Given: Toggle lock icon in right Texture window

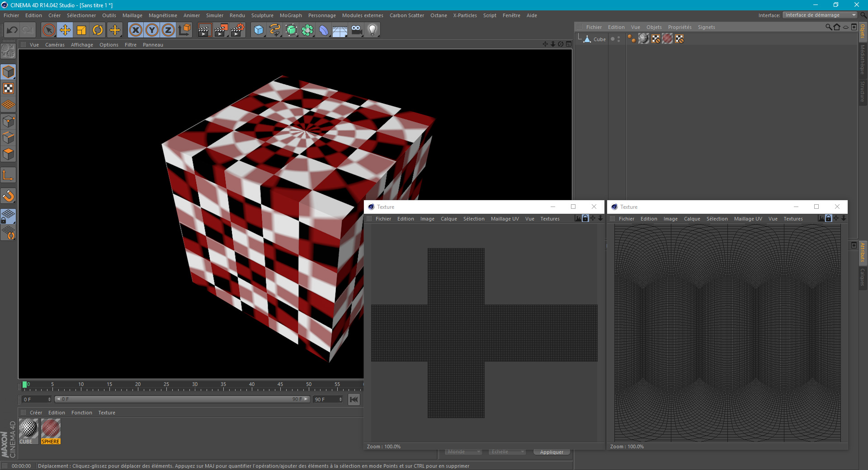Looking at the screenshot, I should pos(828,218).
